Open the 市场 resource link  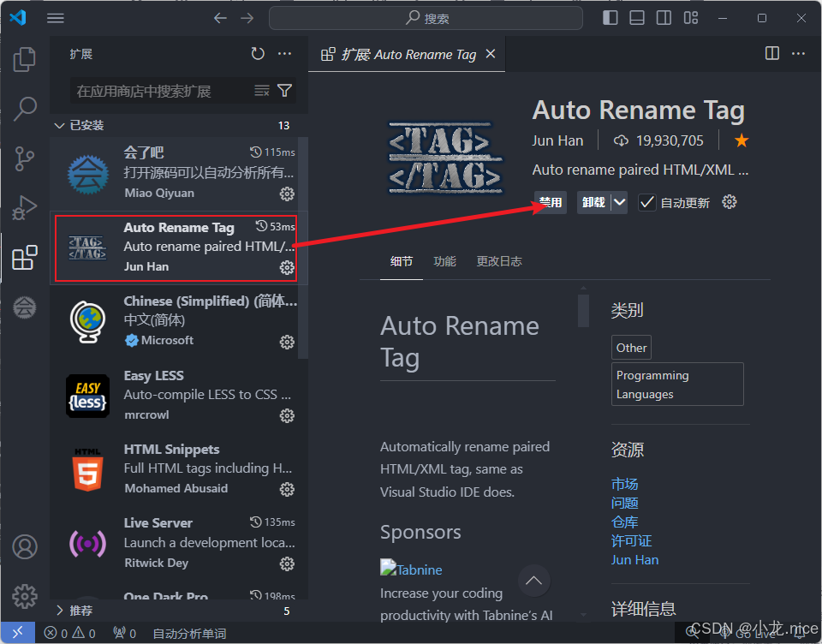click(624, 484)
